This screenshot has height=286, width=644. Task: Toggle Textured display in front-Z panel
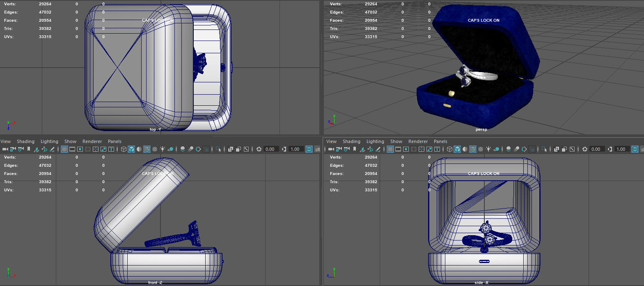pyautogui.click(x=155, y=149)
